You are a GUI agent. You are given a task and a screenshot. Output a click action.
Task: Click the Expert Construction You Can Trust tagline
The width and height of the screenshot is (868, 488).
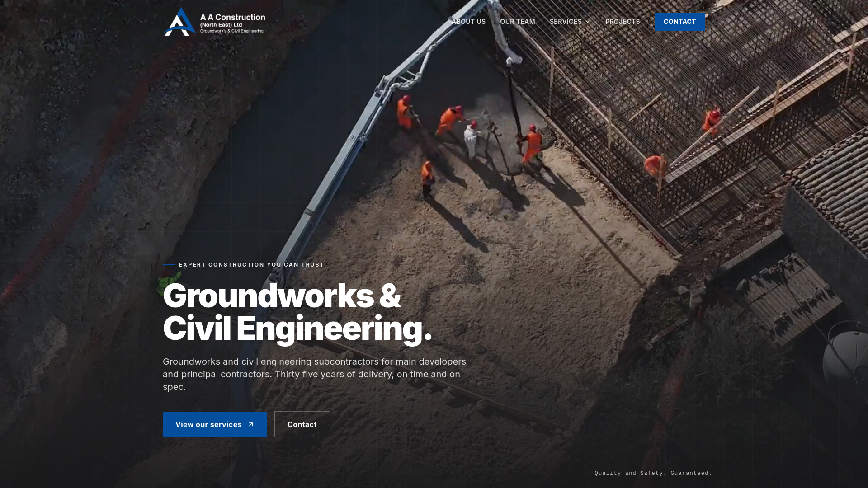(x=253, y=265)
